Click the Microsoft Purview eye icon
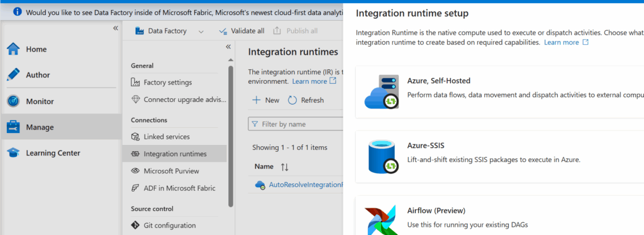The image size is (644, 235). pyautogui.click(x=136, y=171)
